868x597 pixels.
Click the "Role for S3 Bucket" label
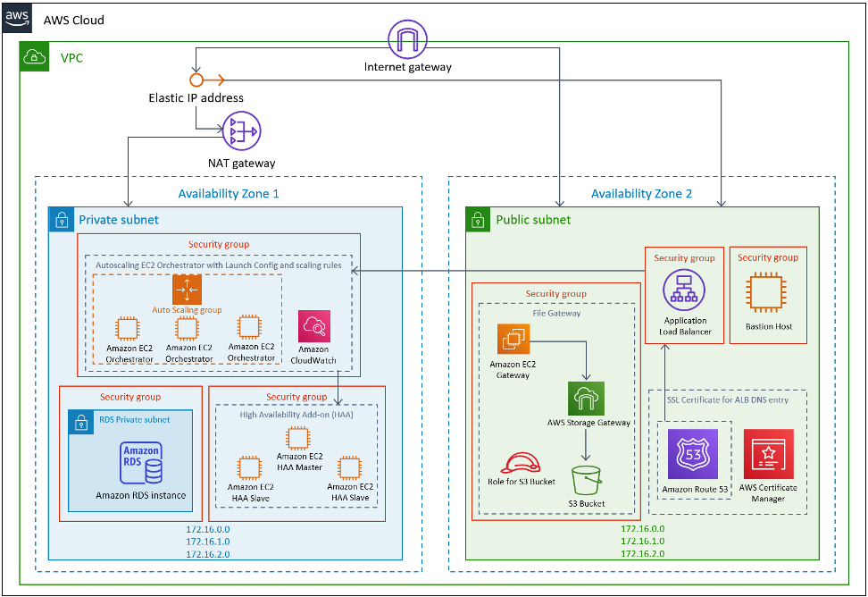(x=522, y=482)
